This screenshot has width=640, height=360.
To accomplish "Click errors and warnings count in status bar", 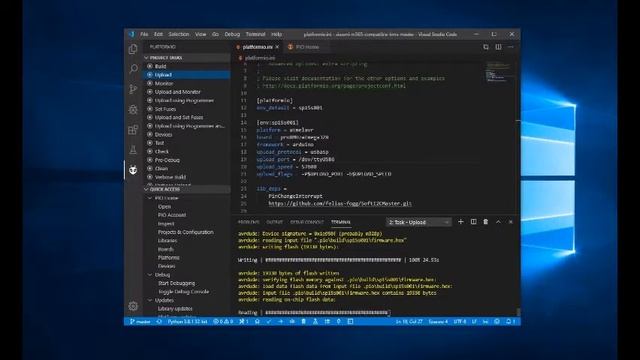I will (x=223, y=322).
